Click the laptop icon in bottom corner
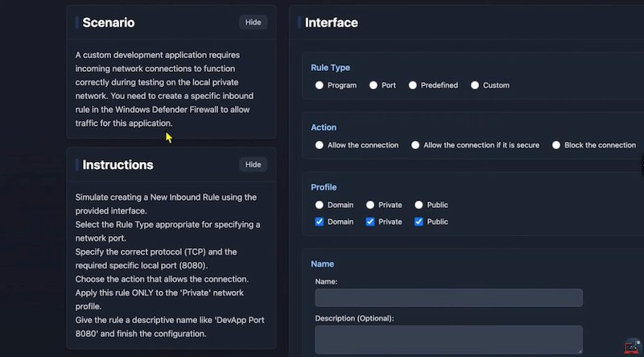The height and width of the screenshot is (357, 644). (633, 347)
